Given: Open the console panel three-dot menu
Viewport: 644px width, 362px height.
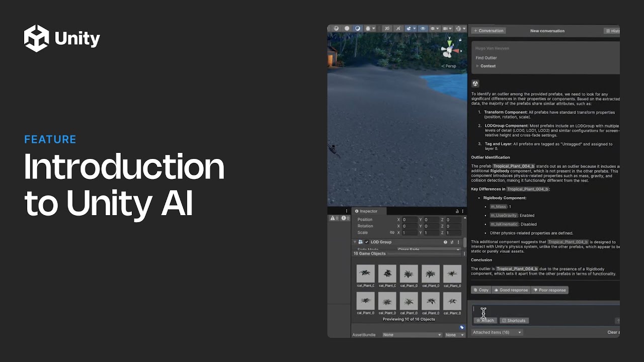Looking at the screenshot, I should (347, 211).
